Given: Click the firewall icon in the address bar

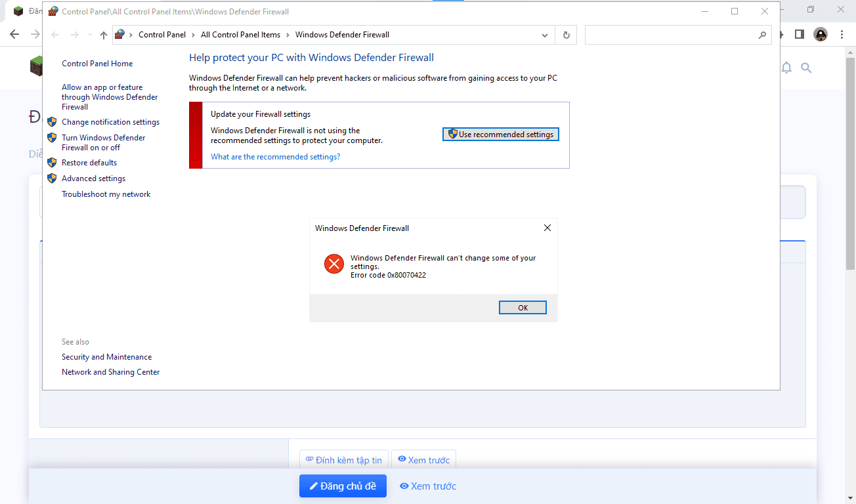Looking at the screenshot, I should tap(119, 35).
